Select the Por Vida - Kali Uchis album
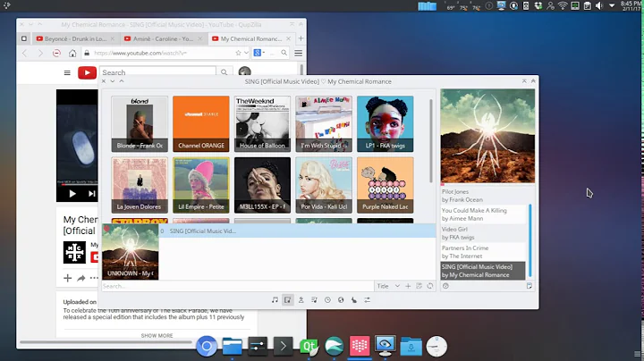 tap(324, 185)
